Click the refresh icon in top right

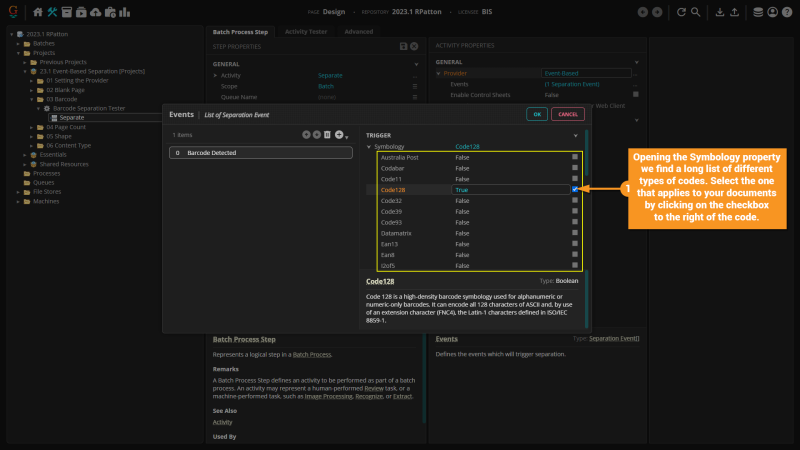pos(681,12)
